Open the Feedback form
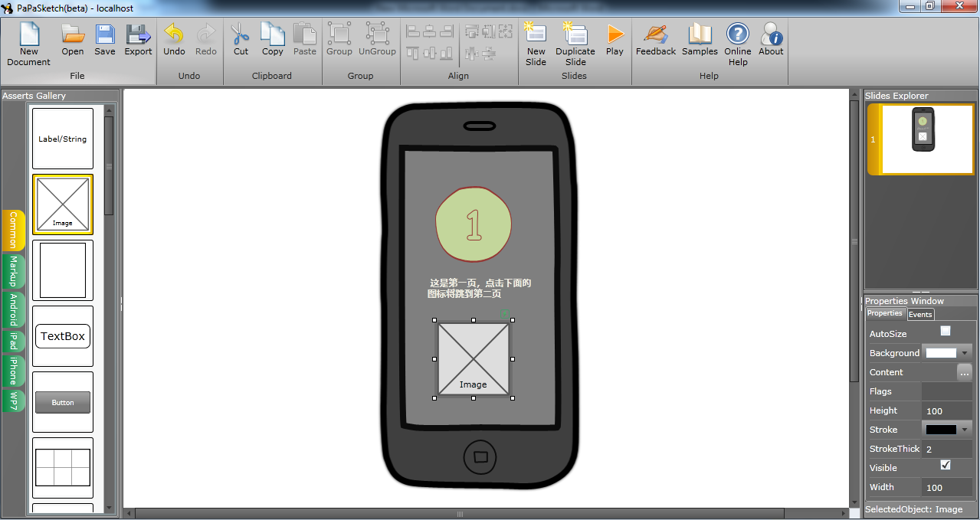The height and width of the screenshot is (520, 980). coord(656,41)
